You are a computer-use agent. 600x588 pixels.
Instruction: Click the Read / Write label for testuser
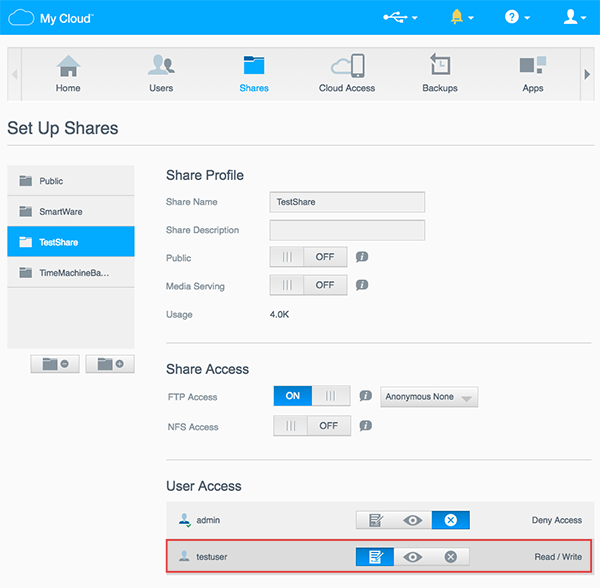click(x=558, y=557)
